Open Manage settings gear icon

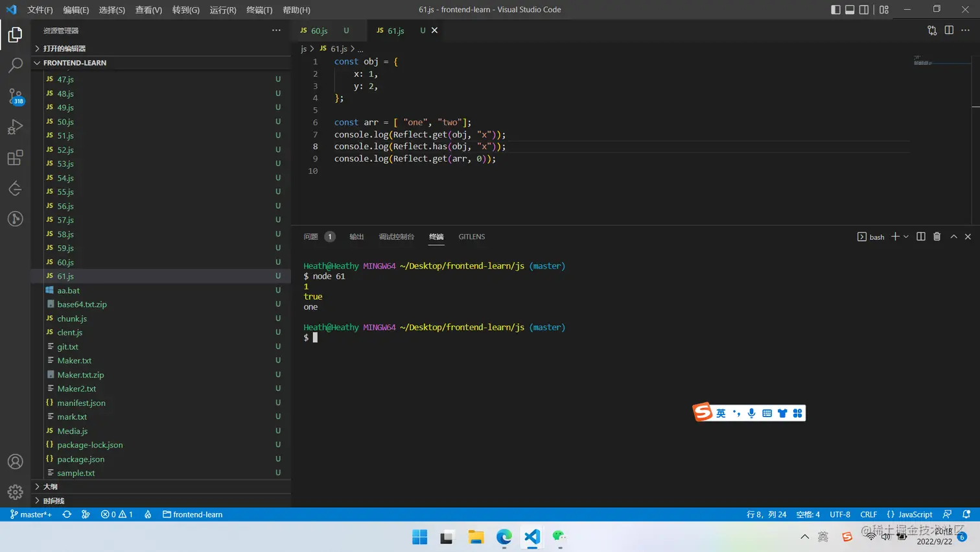click(15, 492)
